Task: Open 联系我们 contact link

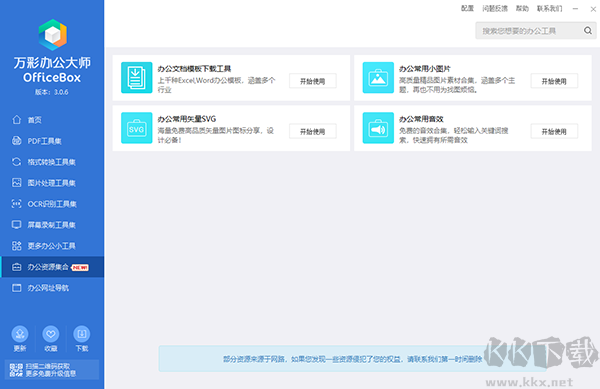Action: point(549,8)
